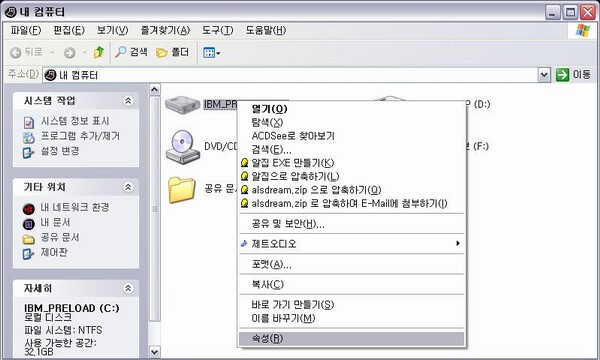Open the 보기(V) menu
Viewport: 600px width, 360px height.
[x=112, y=30]
